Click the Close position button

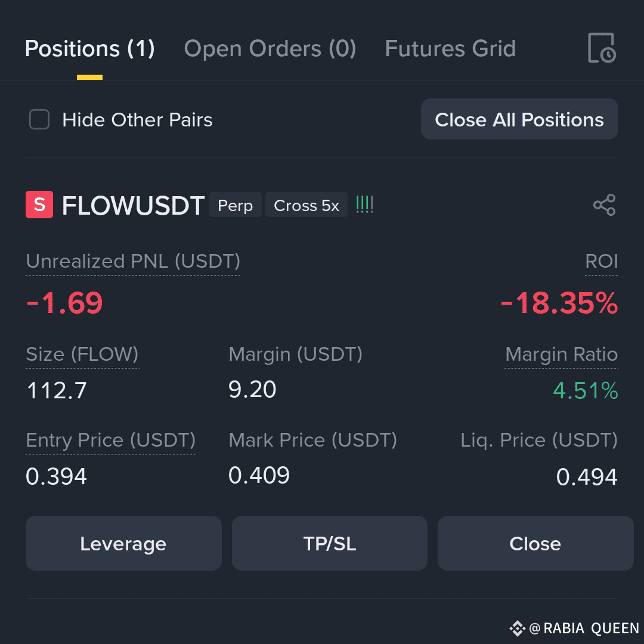tap(535, 543)
